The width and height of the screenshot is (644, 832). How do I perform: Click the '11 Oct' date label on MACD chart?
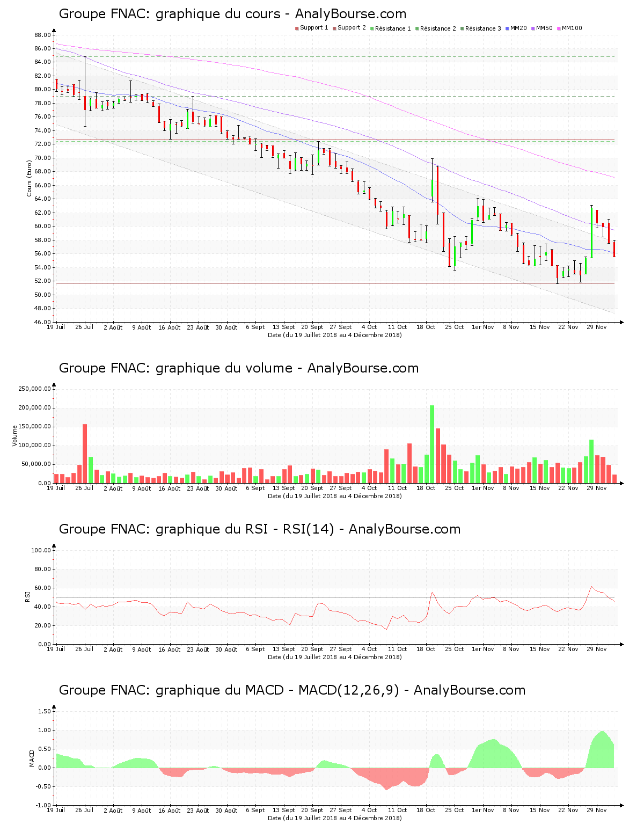click(398, 811)
